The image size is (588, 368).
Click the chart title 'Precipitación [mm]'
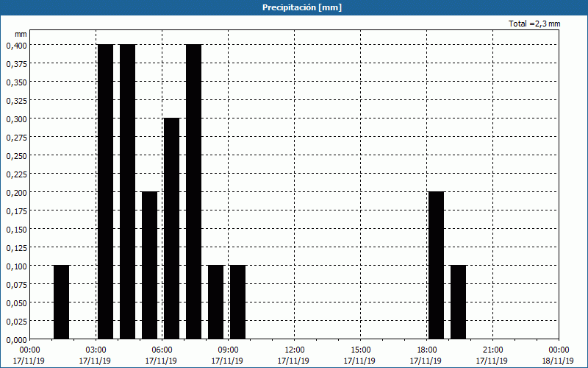302,7
